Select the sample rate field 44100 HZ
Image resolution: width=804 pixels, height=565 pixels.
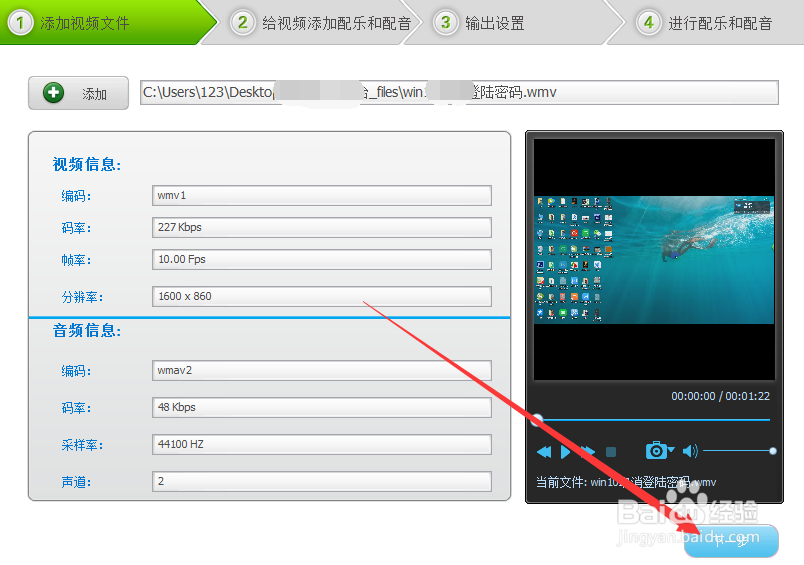click(321, 444)
